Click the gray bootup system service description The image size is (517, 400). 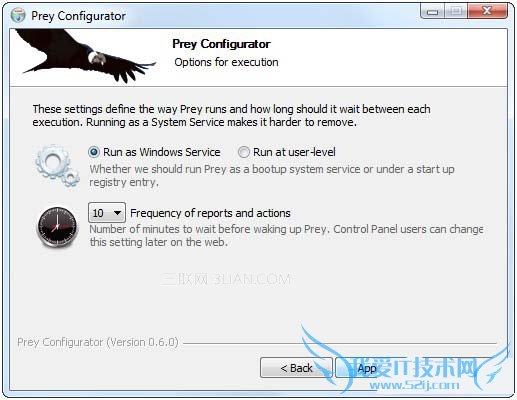coord(272,175)
